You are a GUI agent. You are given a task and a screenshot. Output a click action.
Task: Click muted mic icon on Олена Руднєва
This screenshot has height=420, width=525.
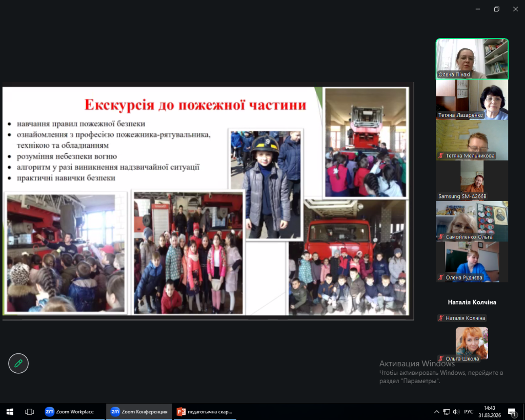(441, 277)
